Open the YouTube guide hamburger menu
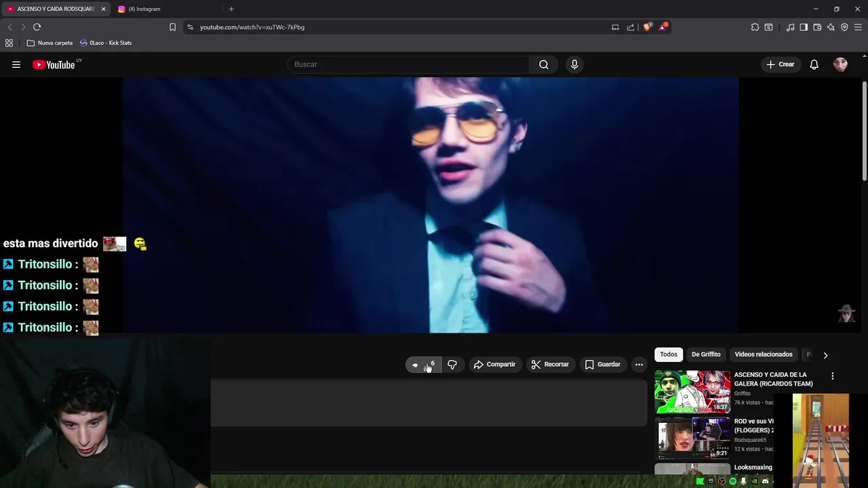 tap(16, 64)
